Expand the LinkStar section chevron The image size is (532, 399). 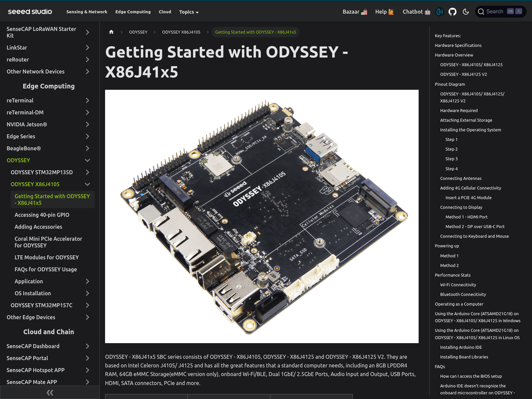(87, 48)
